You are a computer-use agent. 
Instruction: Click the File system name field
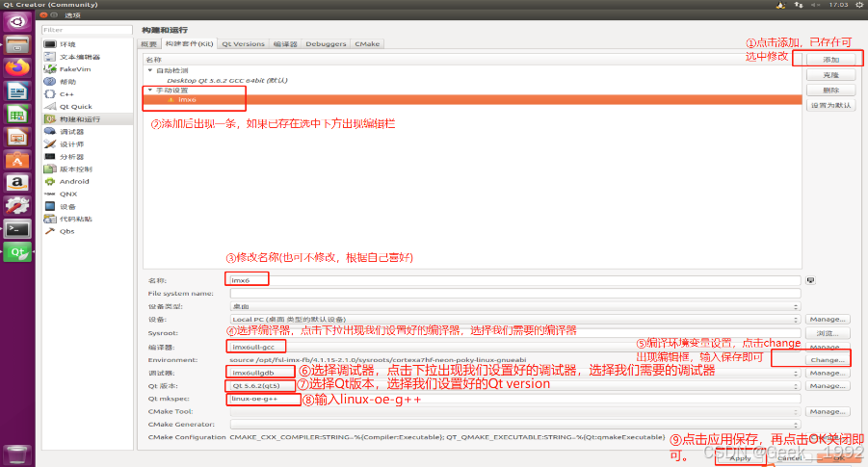514,294
